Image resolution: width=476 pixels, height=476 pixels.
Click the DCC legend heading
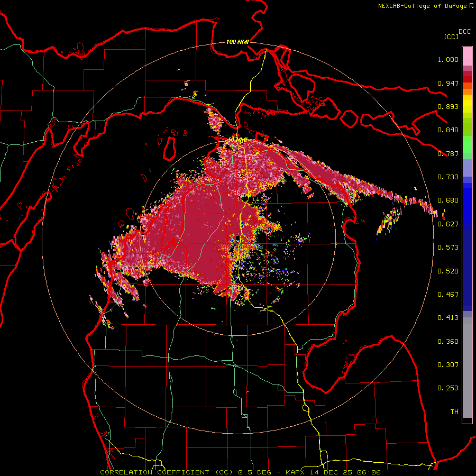tap(464, 32)
